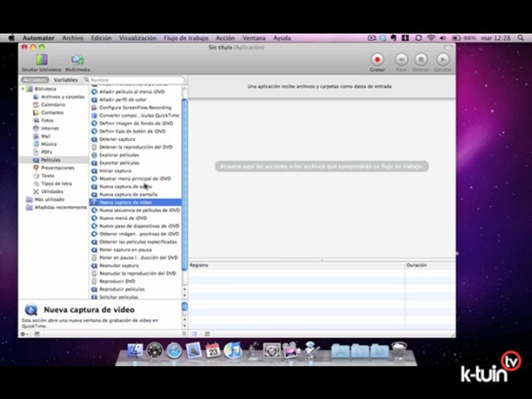Select the Reproducir DVD action

pos(117,282)
